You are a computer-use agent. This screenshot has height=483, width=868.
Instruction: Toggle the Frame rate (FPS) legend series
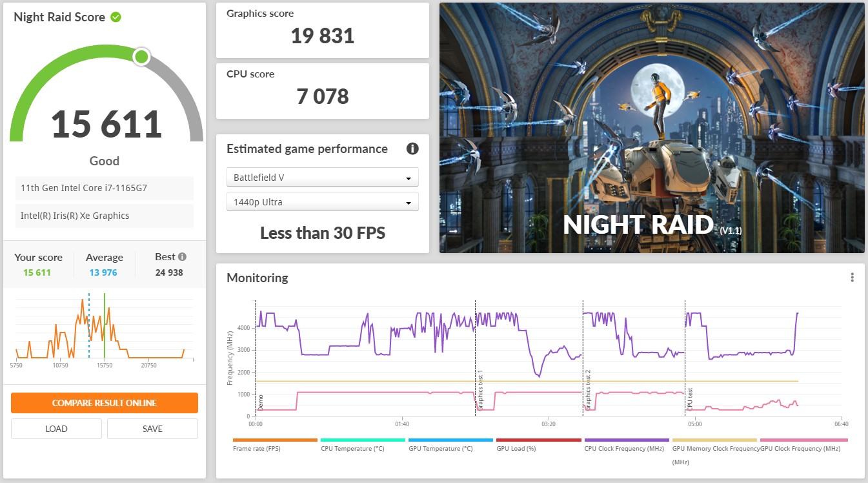tap(256, 448)
